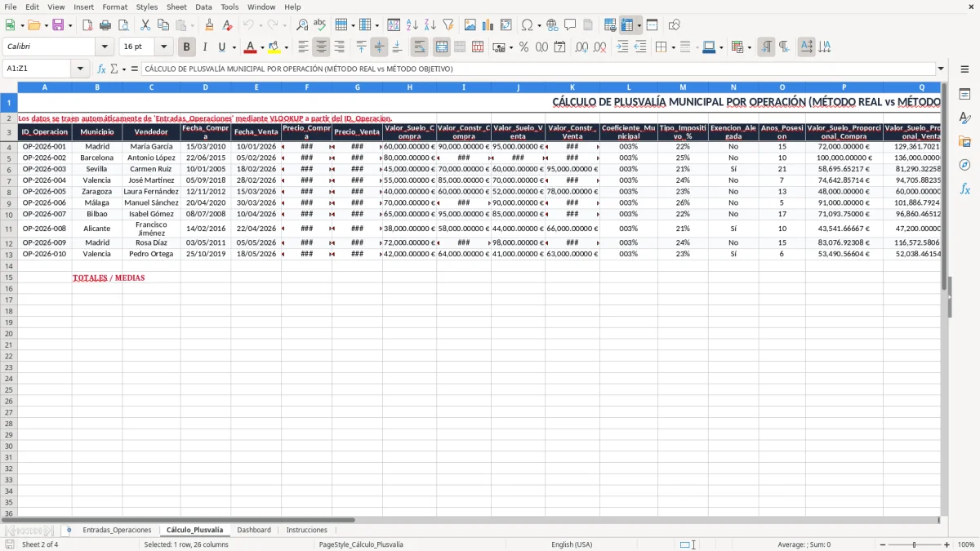Toggle Bold formatting

[x=187, y=47]
